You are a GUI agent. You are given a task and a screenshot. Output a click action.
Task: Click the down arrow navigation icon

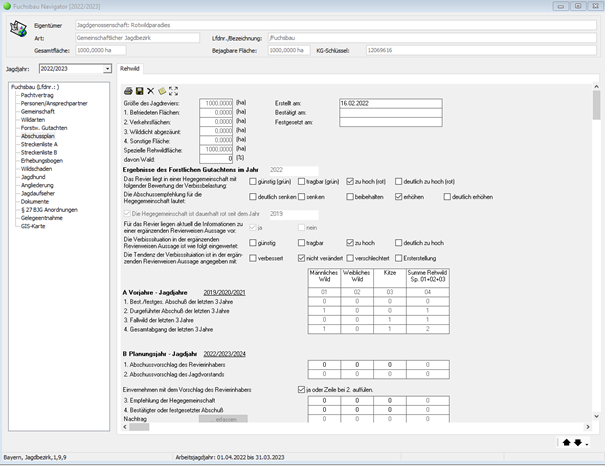point(579,442)
